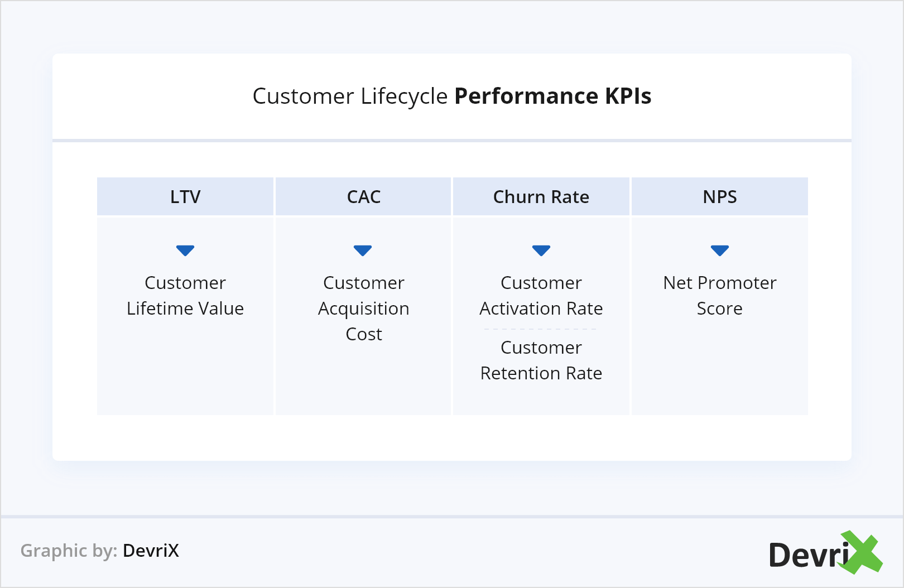Click the bold Performance KPIs title text

tap(553, 96)
